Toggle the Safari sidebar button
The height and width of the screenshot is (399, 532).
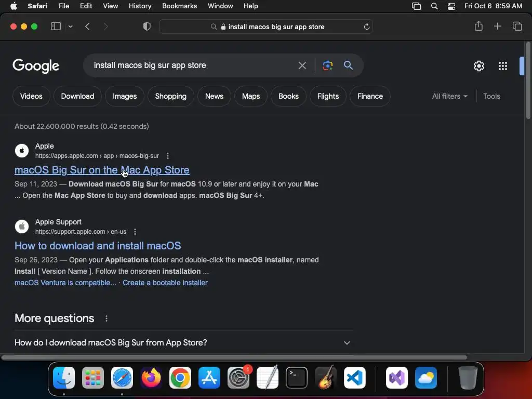[x=56, y=26]
